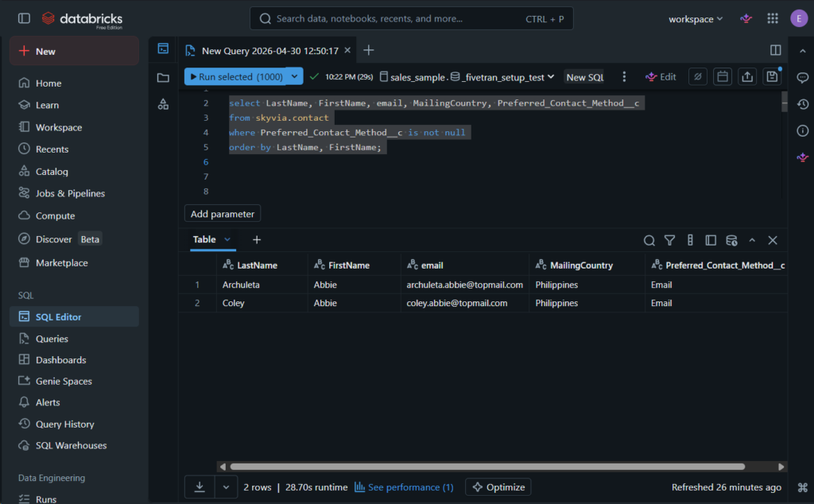Open the folder browser icon in editor side rail

pos(163,78)
